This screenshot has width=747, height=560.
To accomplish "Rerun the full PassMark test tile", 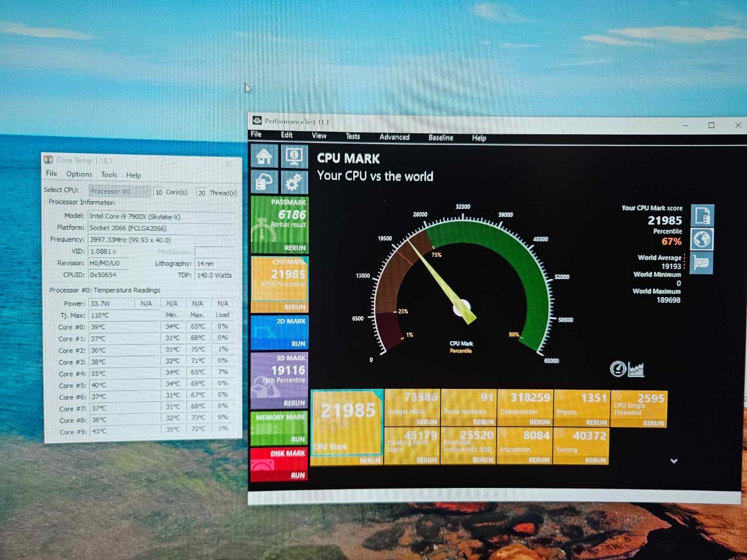I will tap(295, 248).
